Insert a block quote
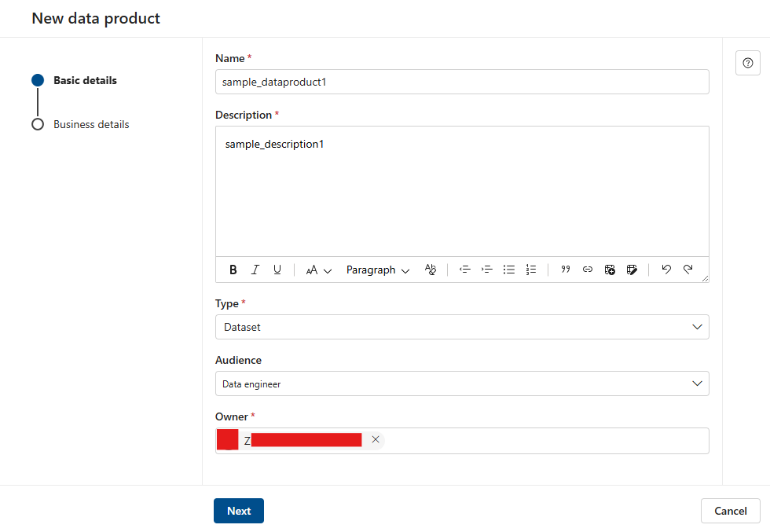Image resolution: width=770 pixels, height=532 pixels. [566, 270]
